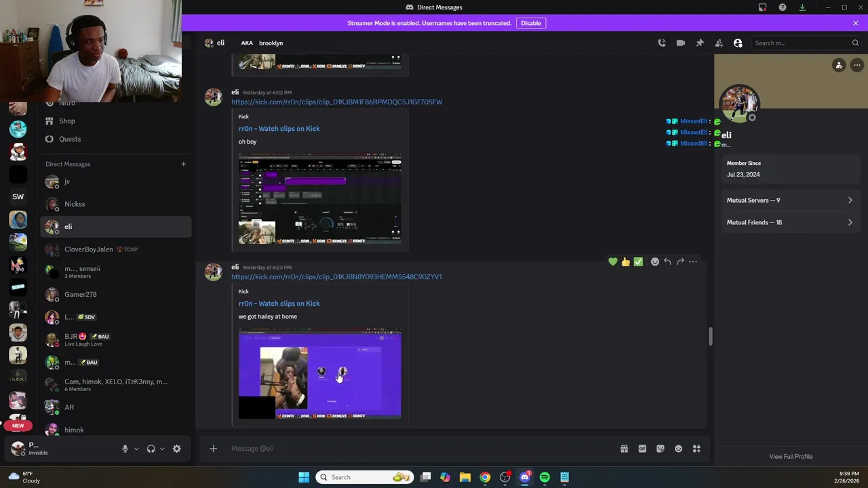
Task: Open the download update icon
Action: tap(802, 7)
